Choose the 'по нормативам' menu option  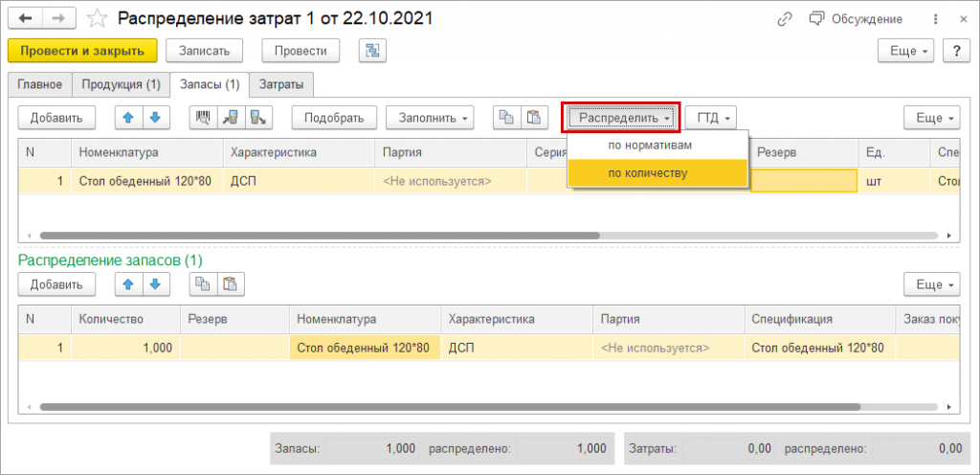pyautogui.click(x=650, y=145)
